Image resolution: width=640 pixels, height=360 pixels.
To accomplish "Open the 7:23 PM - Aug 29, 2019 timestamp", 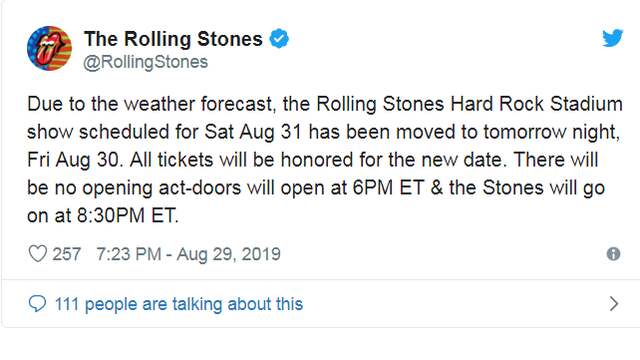I will coord(189,254).
